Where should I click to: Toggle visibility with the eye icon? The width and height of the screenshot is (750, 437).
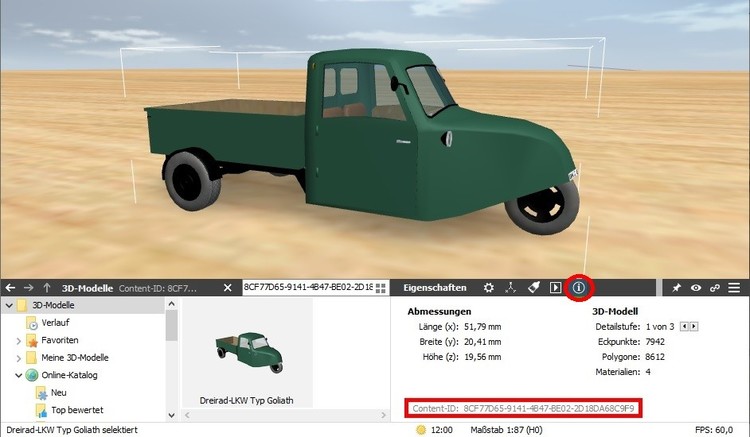pos(696,287)
